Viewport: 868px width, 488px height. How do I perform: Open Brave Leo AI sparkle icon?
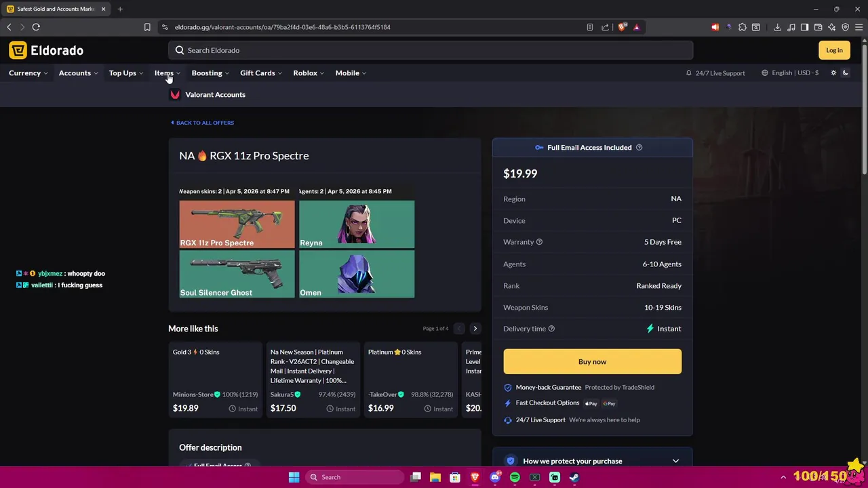[x=831, y=27]
